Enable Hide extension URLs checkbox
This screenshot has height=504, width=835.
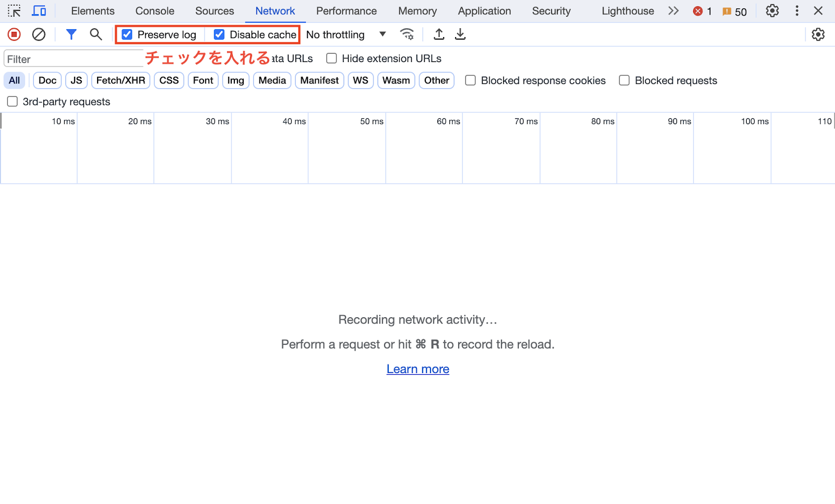pyautogui.click(x=331, y=58)
